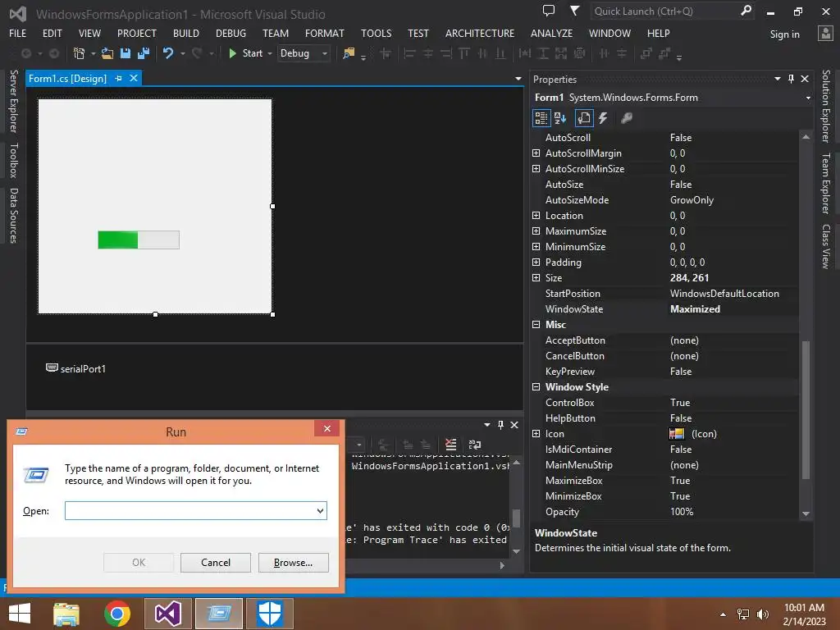Expand the Icon property
Image resolution: width=840 pixels, height=630 pixels.
click(536, 434)
